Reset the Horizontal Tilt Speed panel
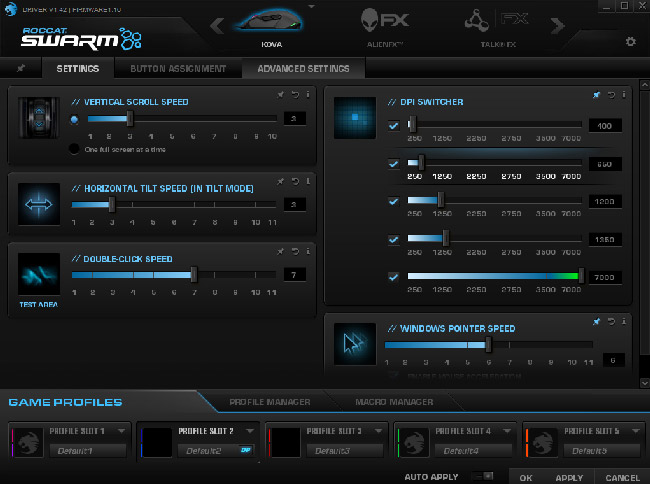 pos(295,181)
